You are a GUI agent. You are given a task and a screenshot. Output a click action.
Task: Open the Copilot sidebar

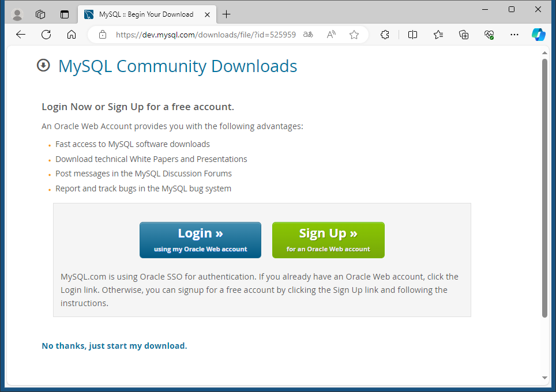click(538, 35)
